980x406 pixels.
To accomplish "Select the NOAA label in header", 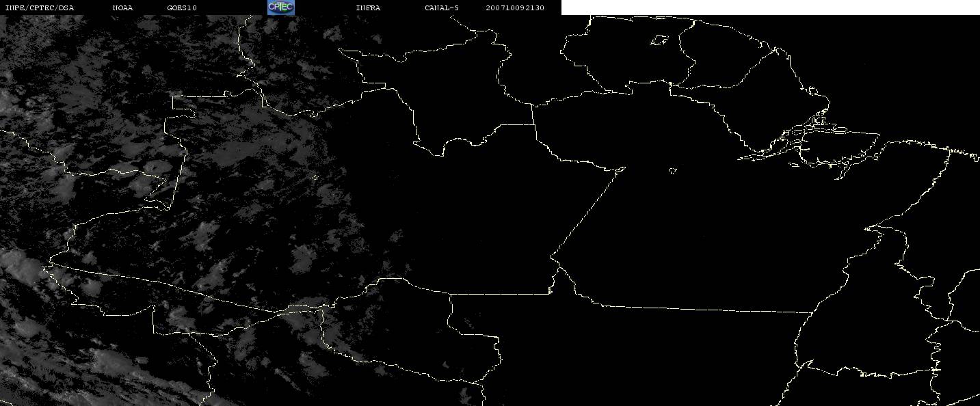I will (x=122, y=8).
